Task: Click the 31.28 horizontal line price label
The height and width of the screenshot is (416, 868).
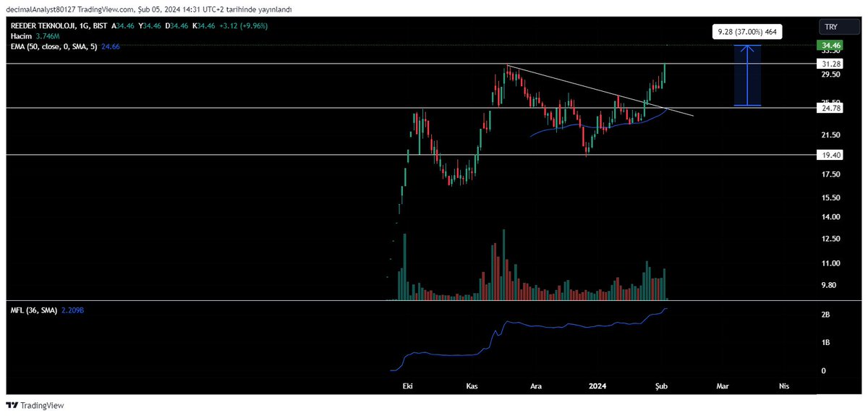Action: click(x=830, y=64)
